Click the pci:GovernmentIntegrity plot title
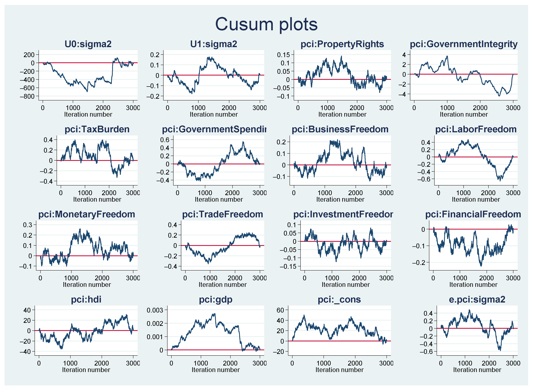This screenshot has width=534, height=392. (464, 44)
